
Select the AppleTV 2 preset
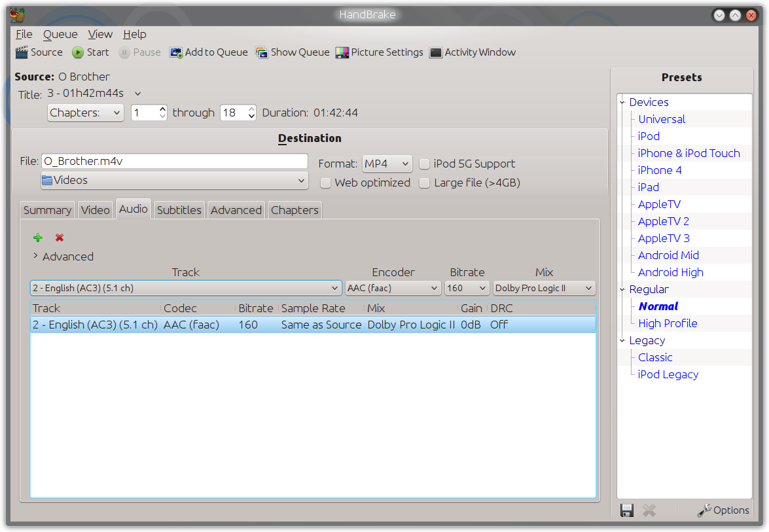point(664,222)
